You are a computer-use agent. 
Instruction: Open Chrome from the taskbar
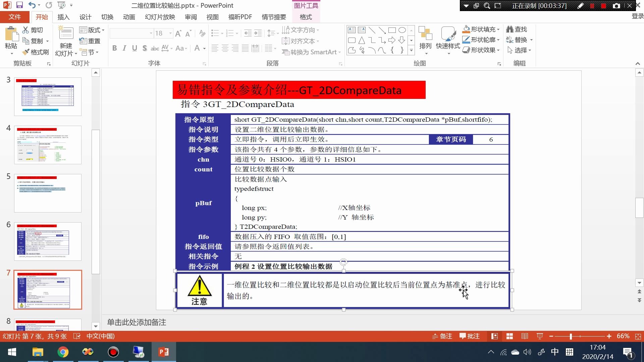[63, 352]
